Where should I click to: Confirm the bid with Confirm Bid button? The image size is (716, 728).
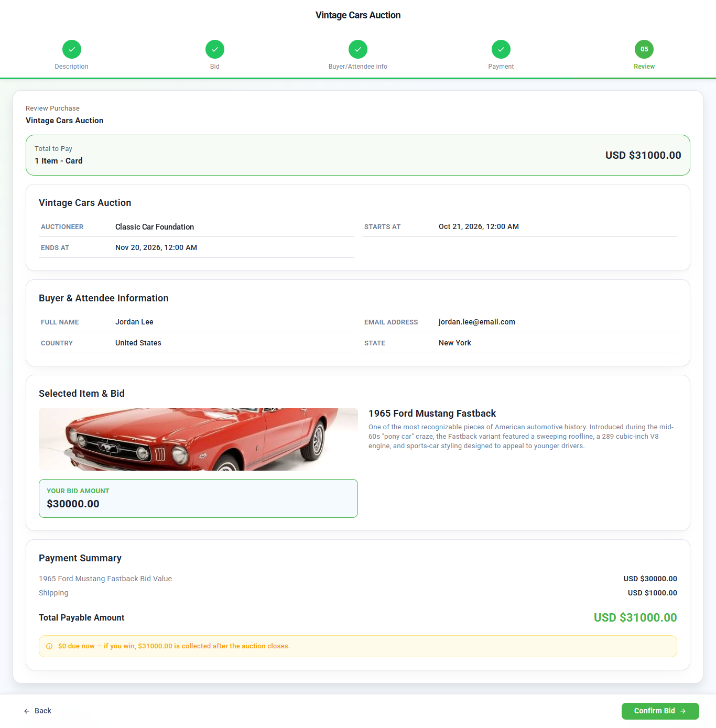660,711
